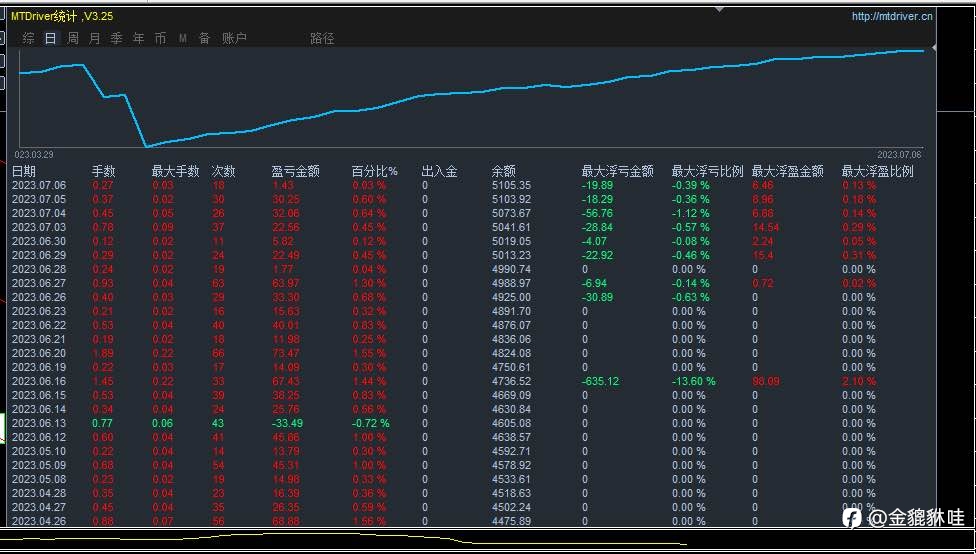The image size is (976, 554).
Task: Click the floating loss value -30.89
Action: 598,298
